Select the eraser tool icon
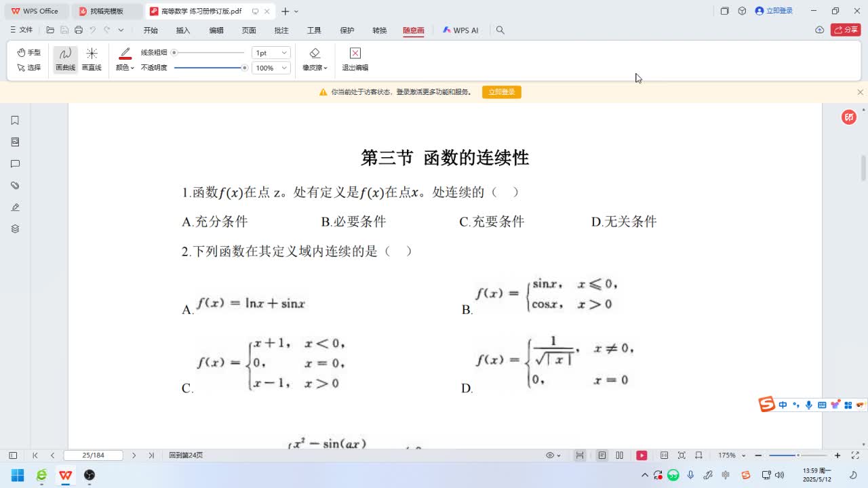 click(x=315, y=53)
